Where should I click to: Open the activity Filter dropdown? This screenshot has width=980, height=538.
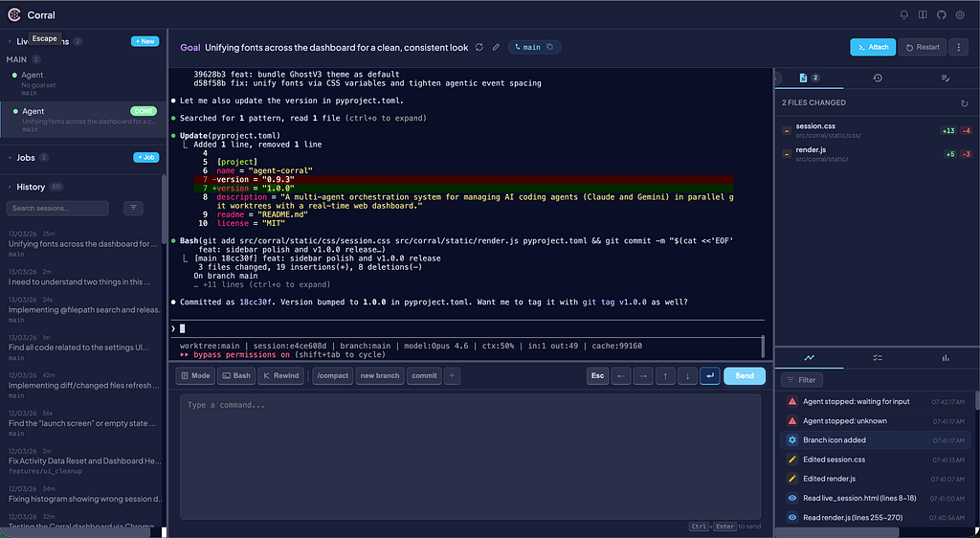tap(802, 380)
